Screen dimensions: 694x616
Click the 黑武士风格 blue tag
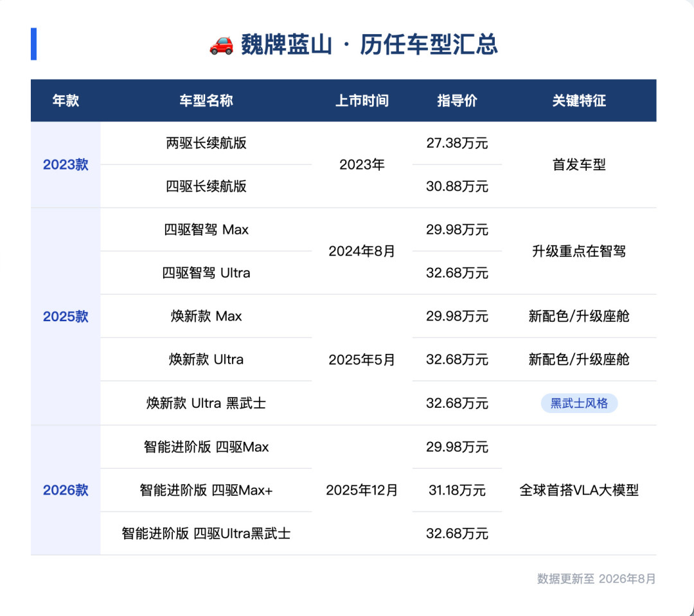click(x=579, y=403)
